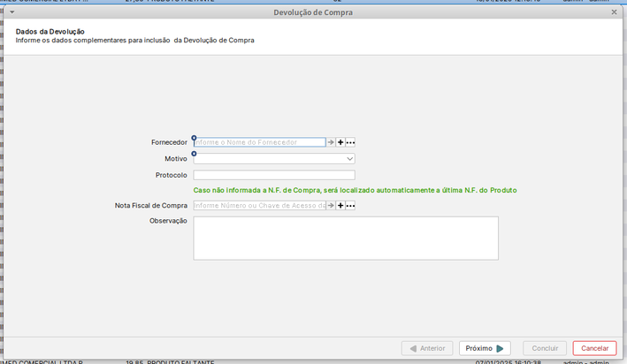The width and height of the screenshot is (627, 364).
Task: Focus the Fornecedor name input field
Action: 259,142
